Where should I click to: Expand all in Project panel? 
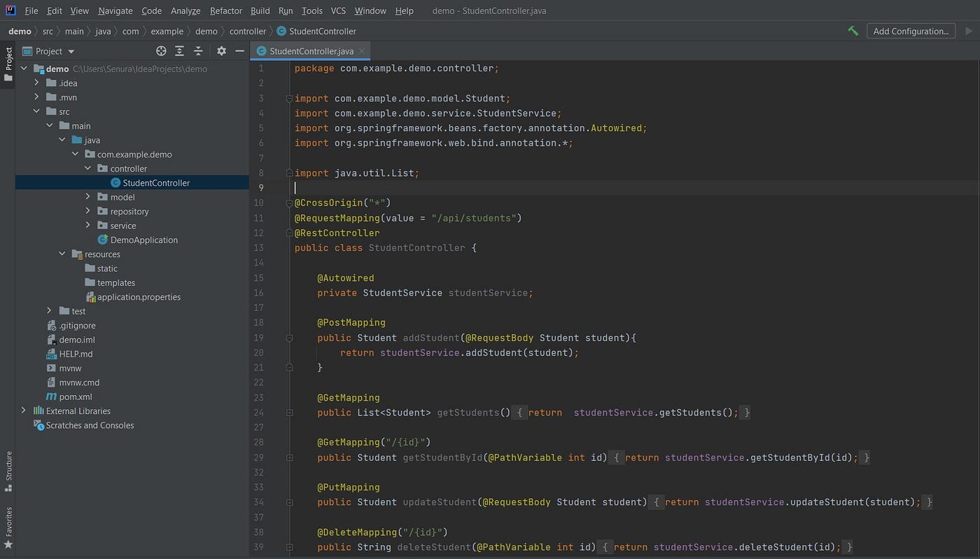180,51
